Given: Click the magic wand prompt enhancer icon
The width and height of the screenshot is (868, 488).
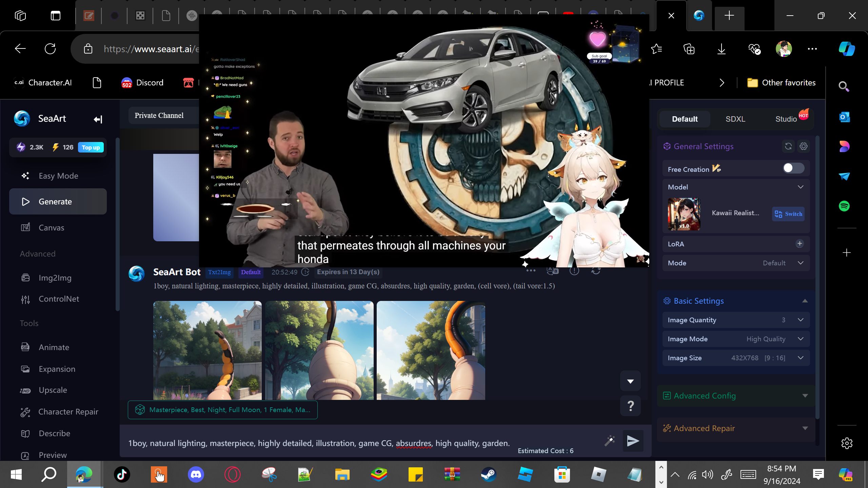Looking at the screenshot, I should (x=610, y=441).
